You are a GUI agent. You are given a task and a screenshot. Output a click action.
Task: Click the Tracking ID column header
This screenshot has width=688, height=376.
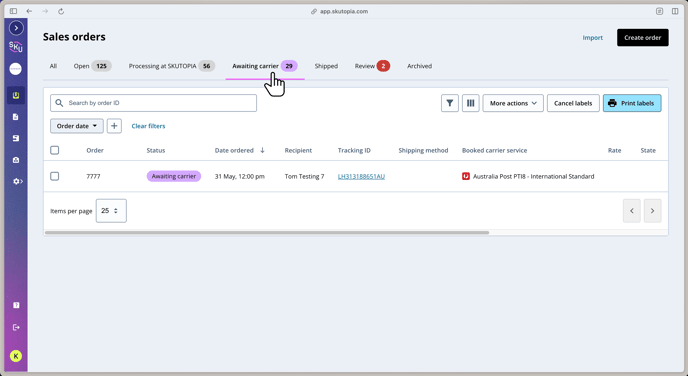pyautogui.click(x=354, y=150)
